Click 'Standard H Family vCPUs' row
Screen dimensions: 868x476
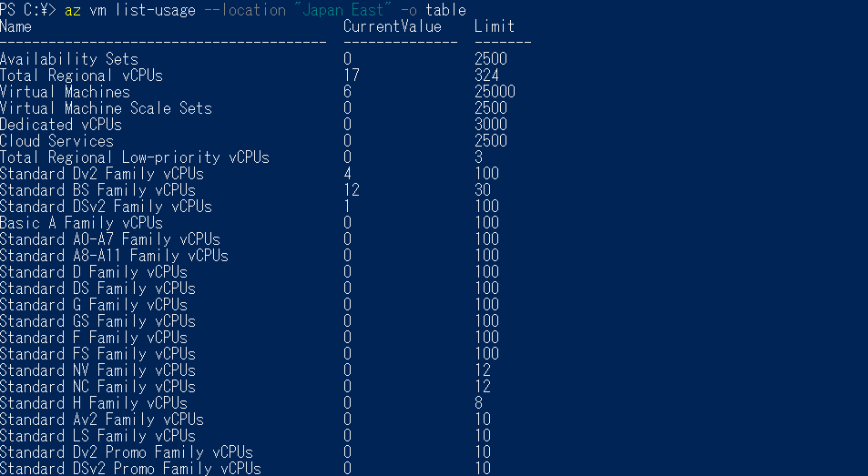click(x=94, y=403)
